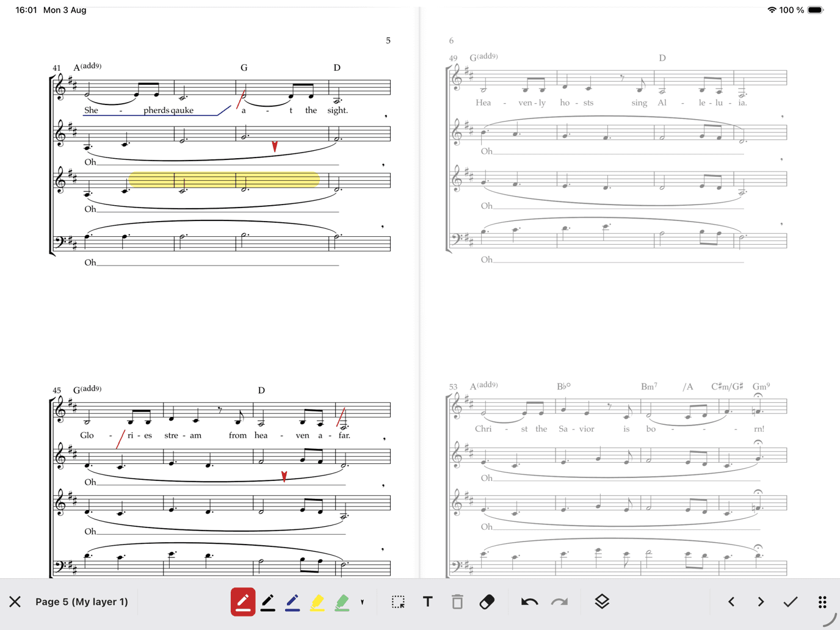Screen dimensions: 840x630
Task: Tap the red arrowhead mark in measure 47
Action: [284, 476]
